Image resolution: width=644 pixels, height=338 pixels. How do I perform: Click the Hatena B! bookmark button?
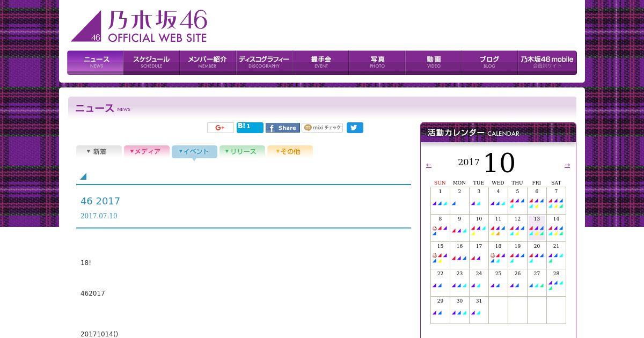[x=250, y=128]
